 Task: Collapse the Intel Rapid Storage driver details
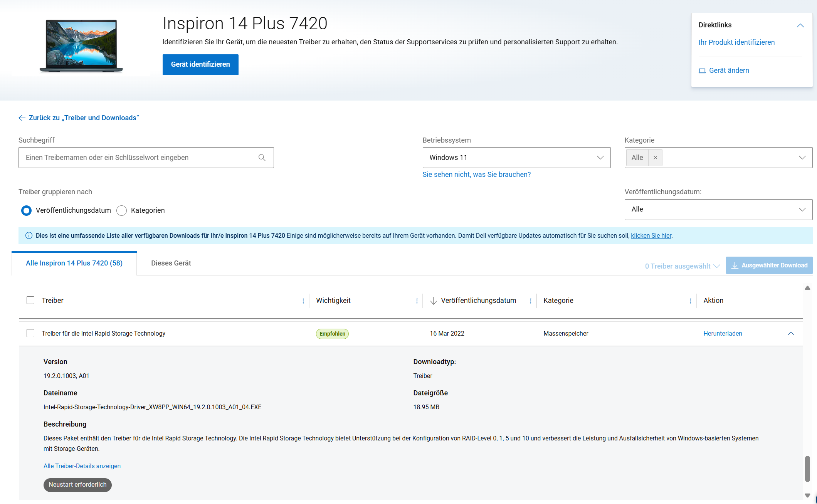click(791, 334)
